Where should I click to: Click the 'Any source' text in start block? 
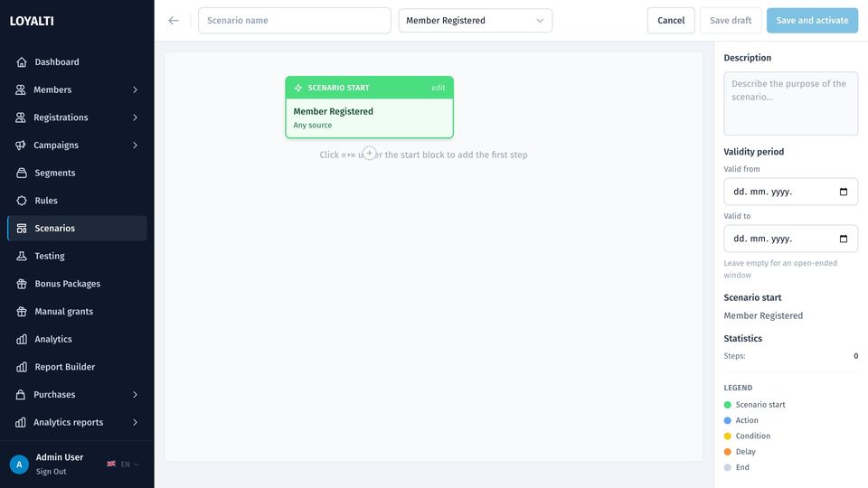(x=312, y=125)
